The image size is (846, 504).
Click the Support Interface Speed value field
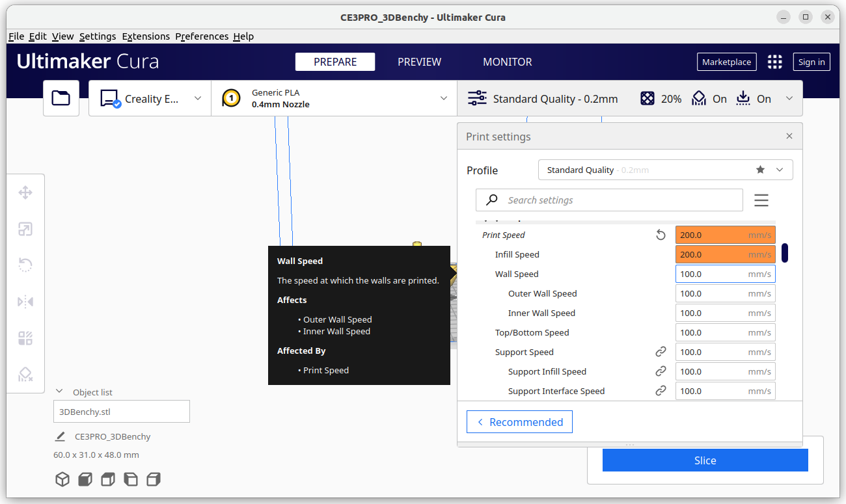pyautogui.click(x=725, y=391)
